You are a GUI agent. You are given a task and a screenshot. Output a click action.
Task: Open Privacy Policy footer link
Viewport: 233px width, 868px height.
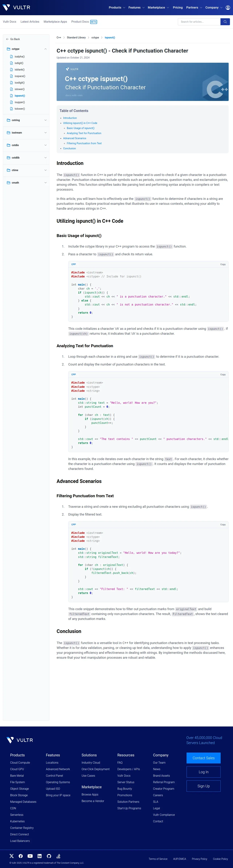[199, 859]
